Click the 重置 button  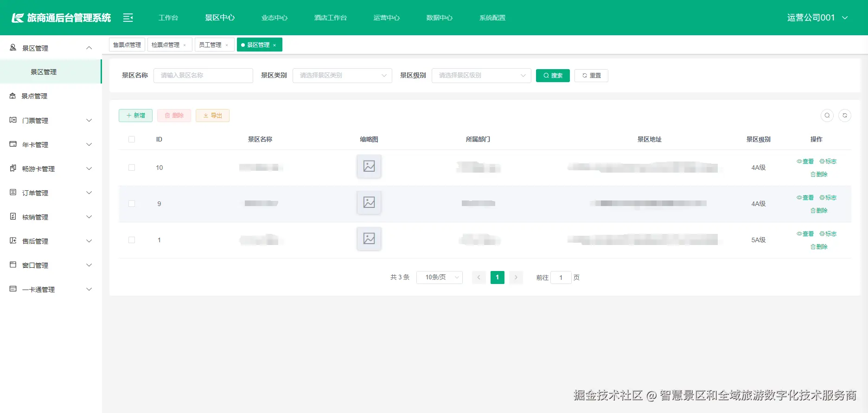click(x=591, y=76)
